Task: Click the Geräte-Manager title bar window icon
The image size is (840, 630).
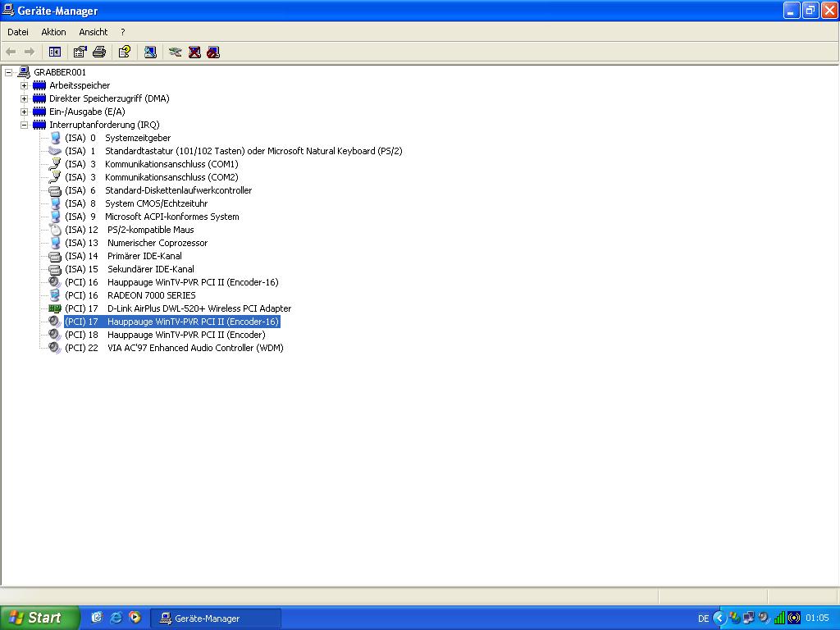Action: (x=8, y=10)
